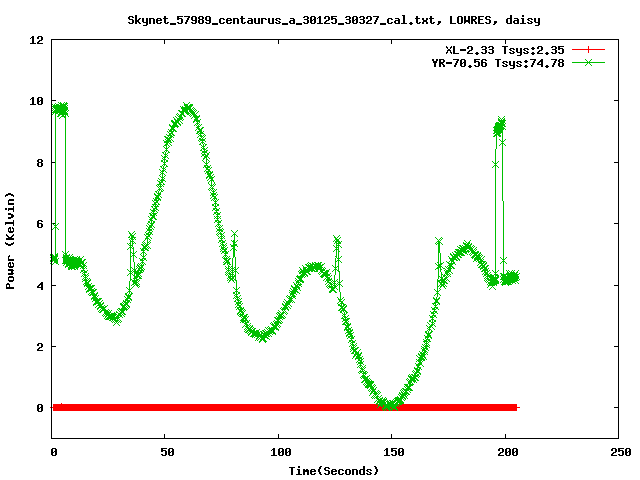Click the green line sample in legend
Viewport: 640px width, 480px height.
[x=588, y=63]
